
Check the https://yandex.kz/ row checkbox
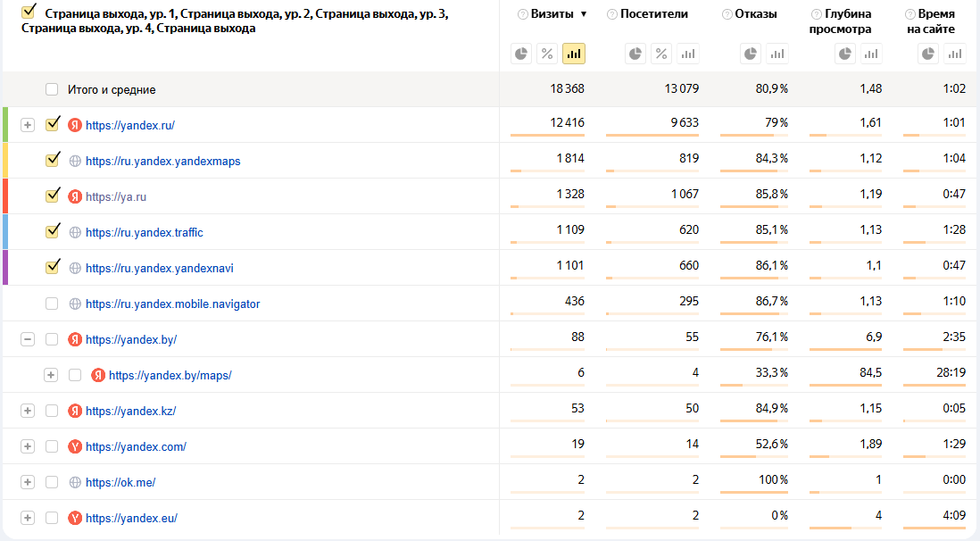click(52, 411)
